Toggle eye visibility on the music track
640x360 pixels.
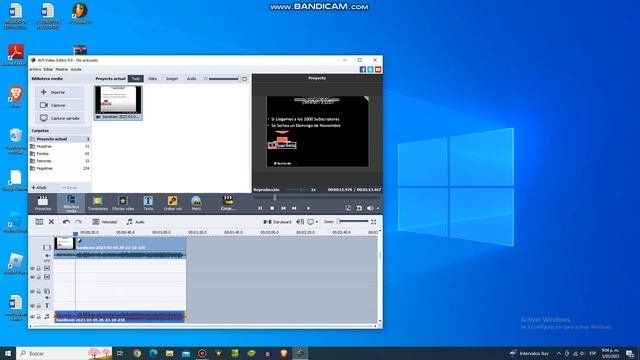[32, 316]
